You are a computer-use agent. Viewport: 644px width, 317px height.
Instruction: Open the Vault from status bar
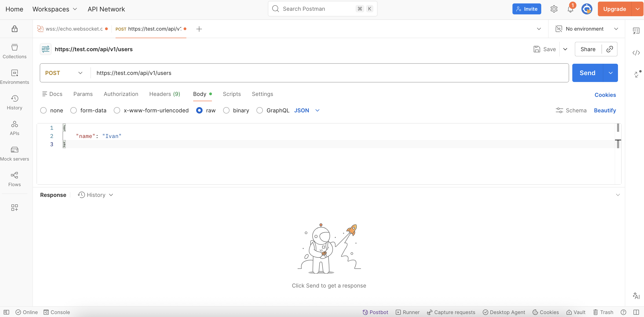point(576,312)
